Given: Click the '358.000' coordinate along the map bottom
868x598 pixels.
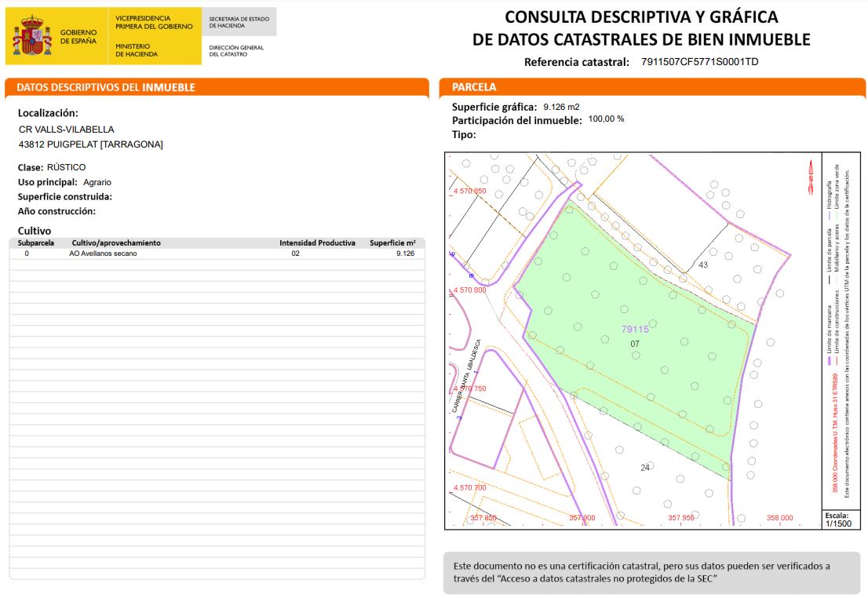Looking at the screenshot, I should [x=779, y=518].
